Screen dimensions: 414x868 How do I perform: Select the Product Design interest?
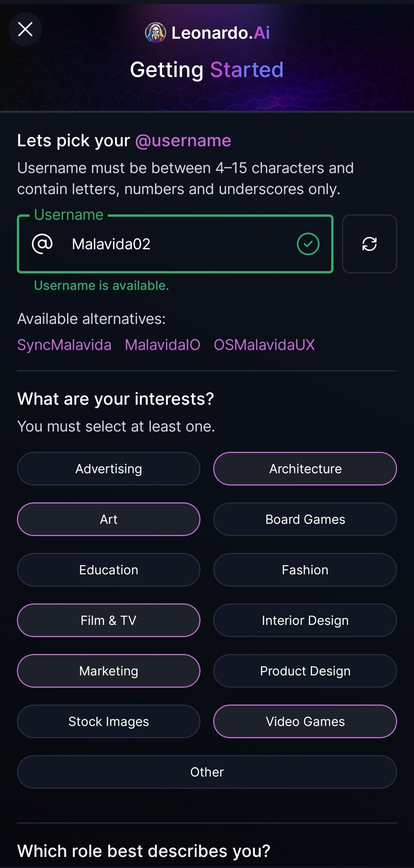[305, 671]
